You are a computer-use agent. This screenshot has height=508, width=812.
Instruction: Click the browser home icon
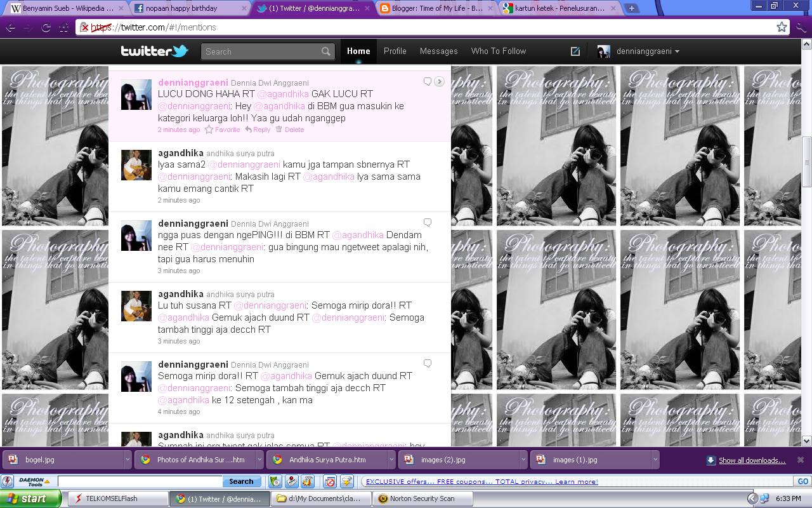(x=63, y=27)
